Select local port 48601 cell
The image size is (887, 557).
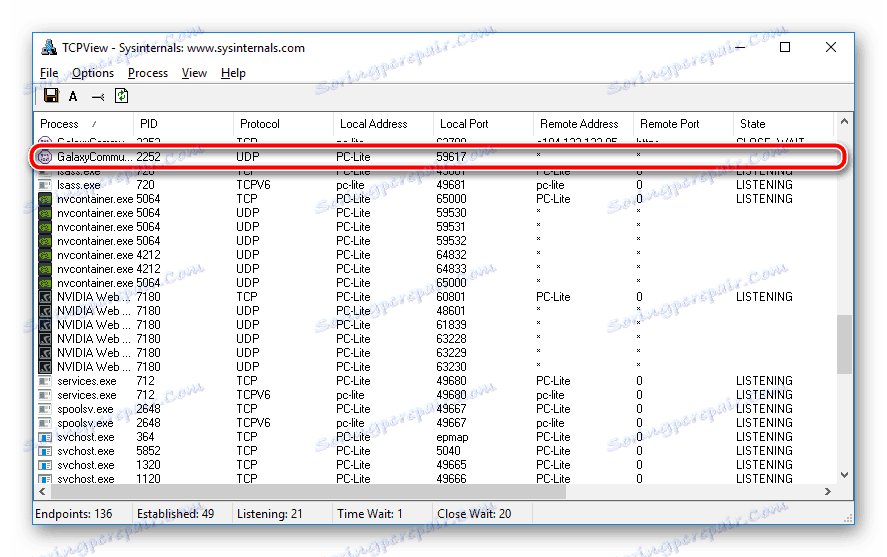[451, 311]
